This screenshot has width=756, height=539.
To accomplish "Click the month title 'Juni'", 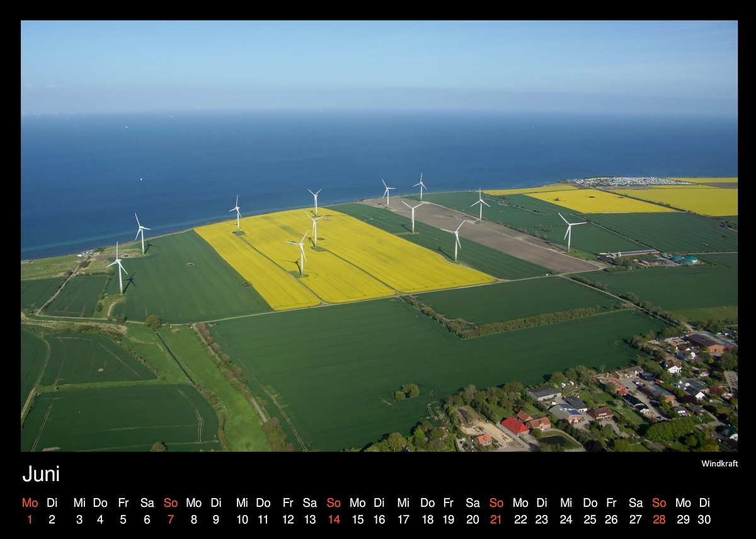I will pyautogui.click(x=41, y=474).
